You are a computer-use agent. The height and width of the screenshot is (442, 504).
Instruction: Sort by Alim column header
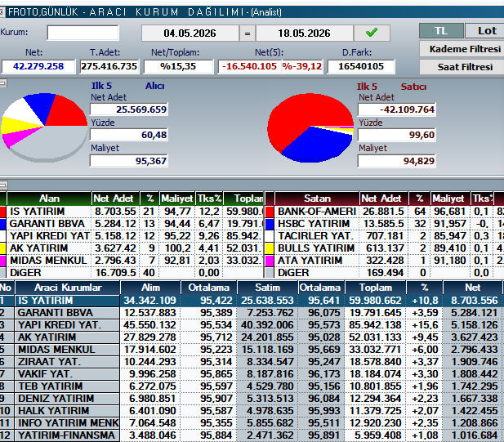click(151, 288)
